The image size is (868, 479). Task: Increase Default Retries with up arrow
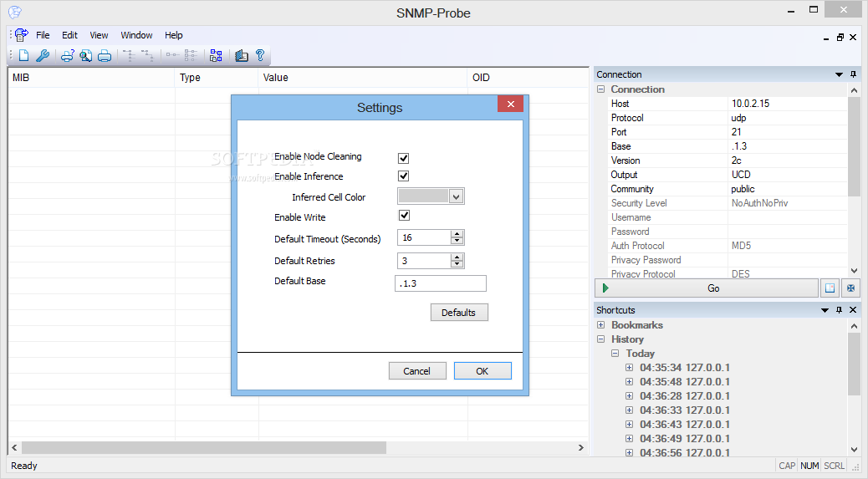pos(457,257)
